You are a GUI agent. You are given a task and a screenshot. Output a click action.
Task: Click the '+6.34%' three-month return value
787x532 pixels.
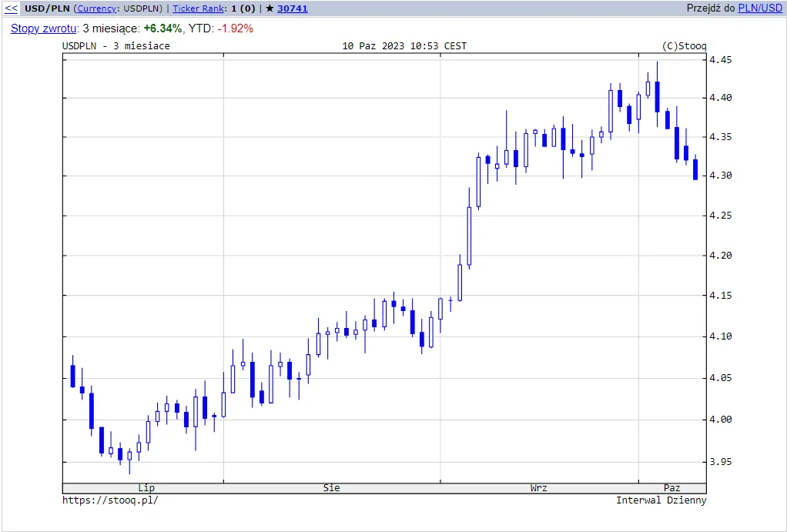162,28
